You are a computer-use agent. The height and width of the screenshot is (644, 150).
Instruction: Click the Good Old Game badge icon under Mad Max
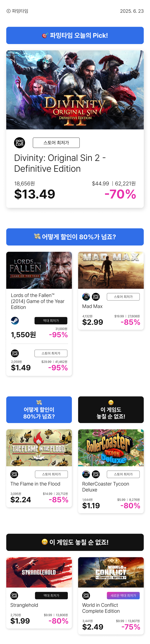tap(86, 297)
